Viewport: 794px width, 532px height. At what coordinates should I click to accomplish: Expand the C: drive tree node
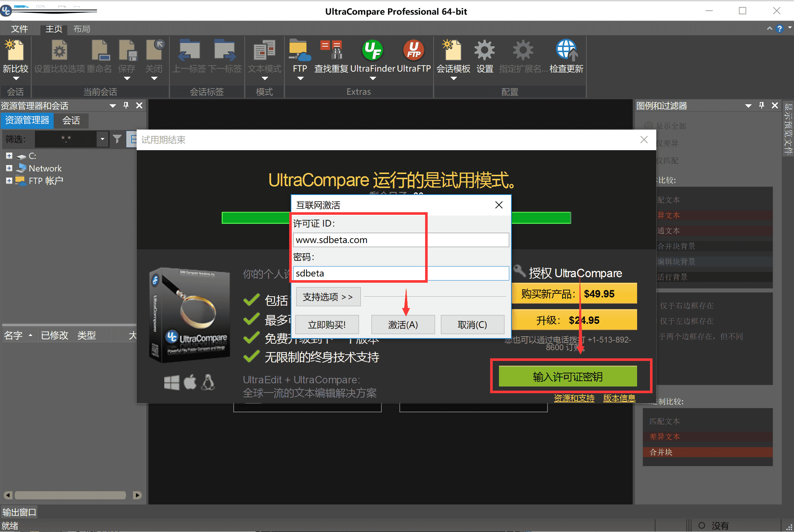coord(9,156)
